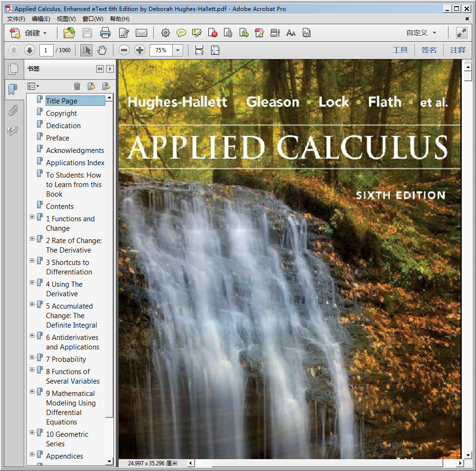Click the Rotate page icon

(x=228, y=33)
